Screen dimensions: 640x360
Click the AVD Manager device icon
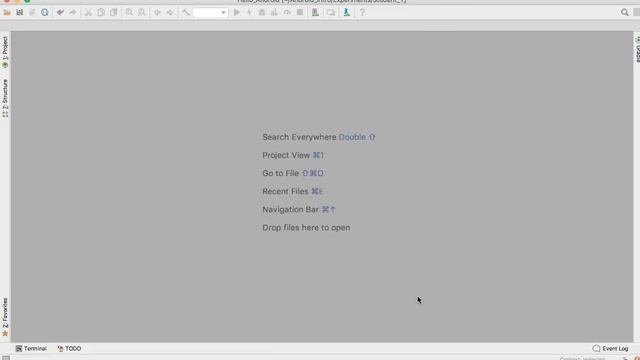coord(316,13)
